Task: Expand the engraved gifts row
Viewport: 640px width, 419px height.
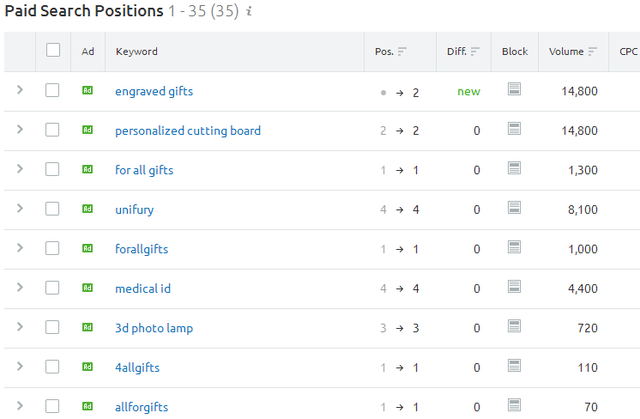Action: [x=20, y=90]
